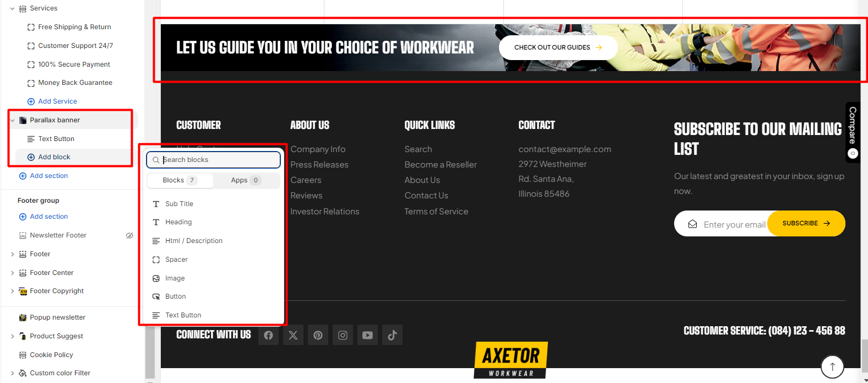Viewport: 868px width, 383px height.
Task: Expand the Footer Copyright section
Action: [12, 291]
